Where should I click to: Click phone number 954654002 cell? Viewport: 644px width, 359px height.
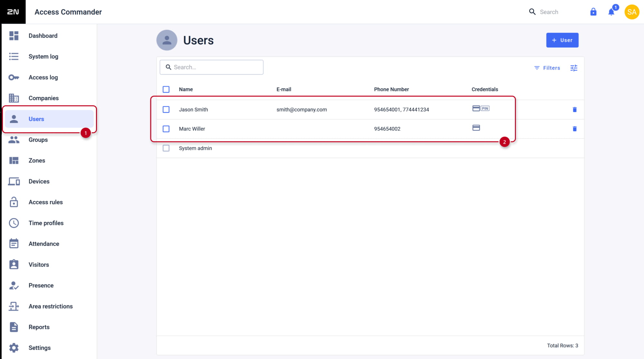click(387, 129)
